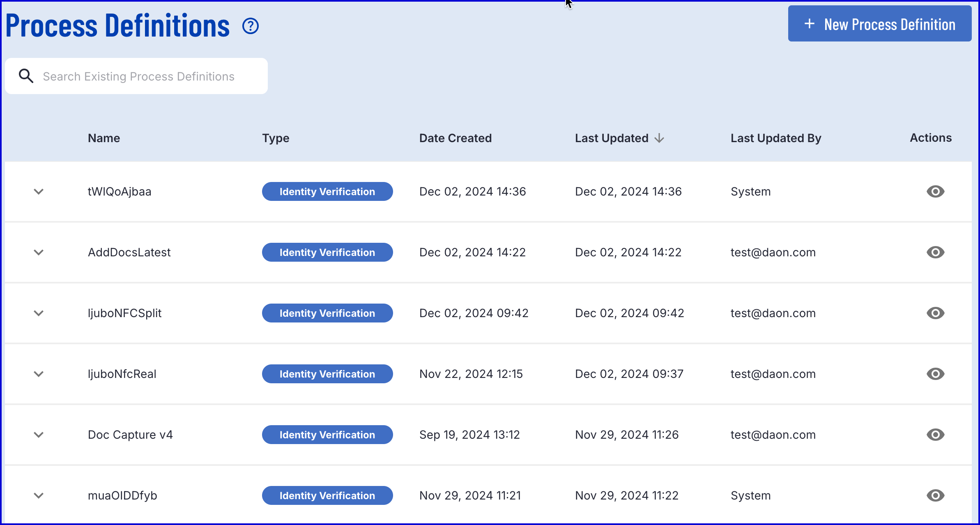The image size is (980, 525).
Task: Click the search magnifier icon
Action: [26, 76]
